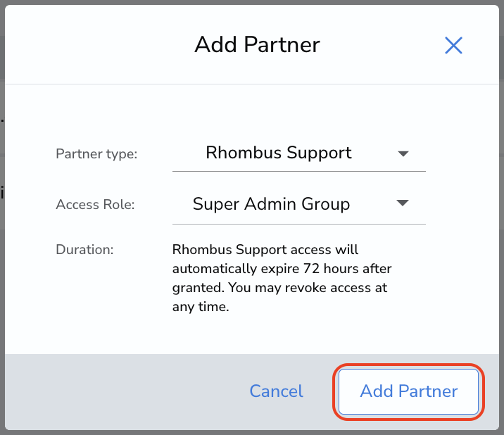This screenshot has height=435, width=504.
Task: Click the 'Partner type:' label
Action: [x=96, y=154]
